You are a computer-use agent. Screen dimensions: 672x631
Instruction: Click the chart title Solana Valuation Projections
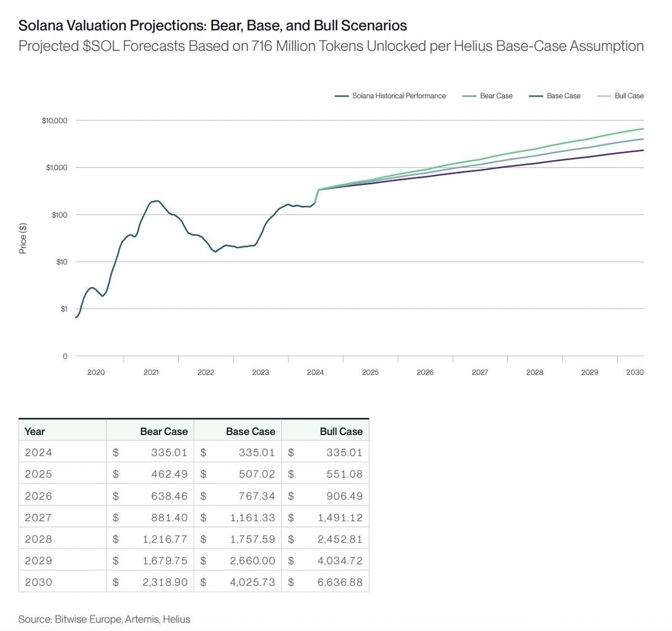212,26
